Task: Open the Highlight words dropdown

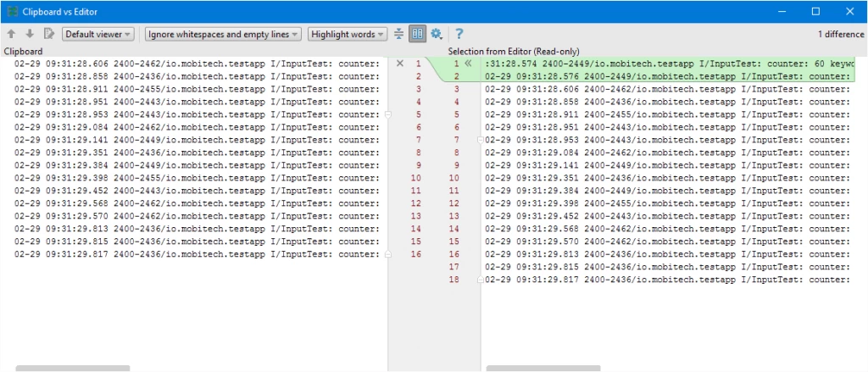Action: [x=348, y=35]
